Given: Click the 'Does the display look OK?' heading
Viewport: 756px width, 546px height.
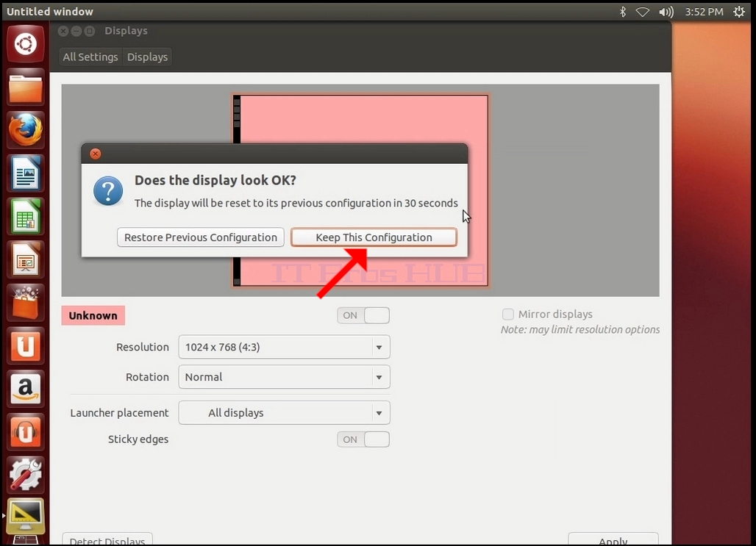Looking at the screenshot, I should coord(215,180).
